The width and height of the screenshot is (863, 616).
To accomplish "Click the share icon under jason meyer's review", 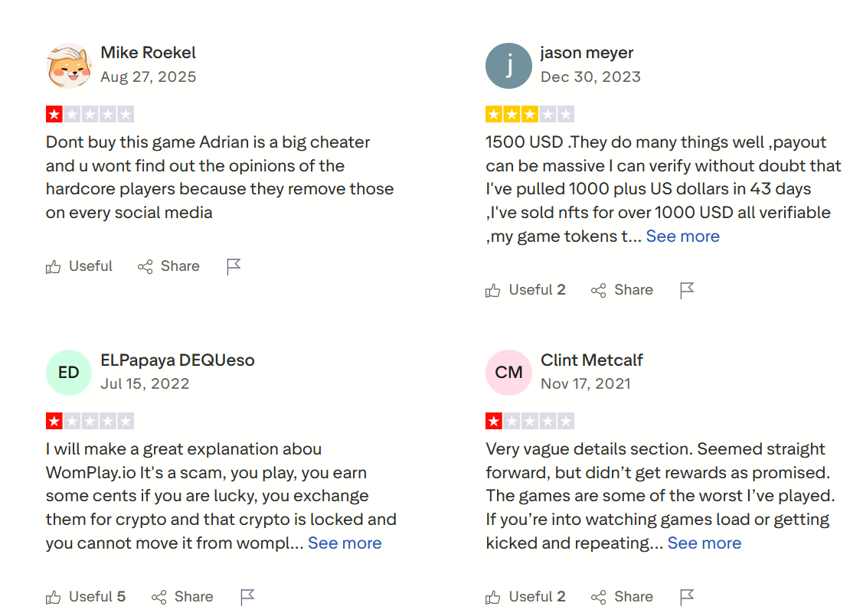I will pyautogui.click(x=598, y=291).
